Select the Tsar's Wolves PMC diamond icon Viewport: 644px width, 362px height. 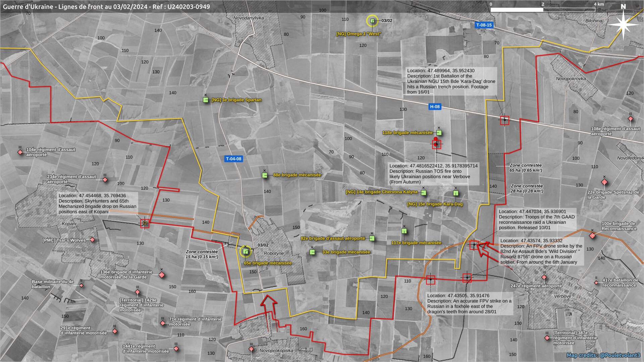point(92,240)
